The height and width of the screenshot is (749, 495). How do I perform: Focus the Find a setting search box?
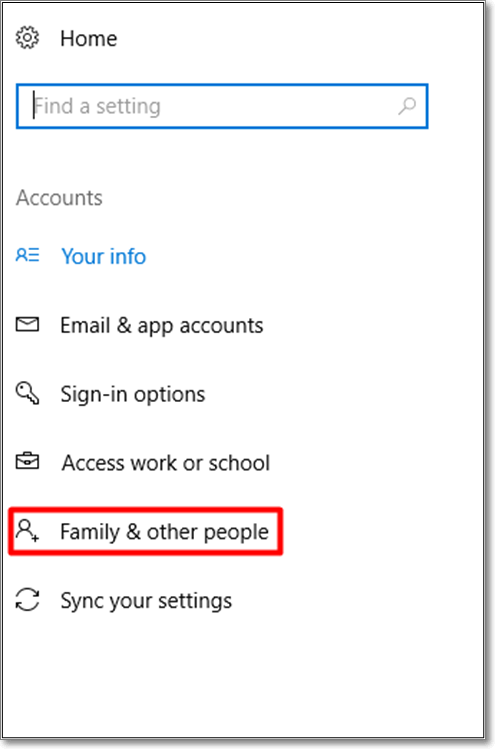point(222,106)
